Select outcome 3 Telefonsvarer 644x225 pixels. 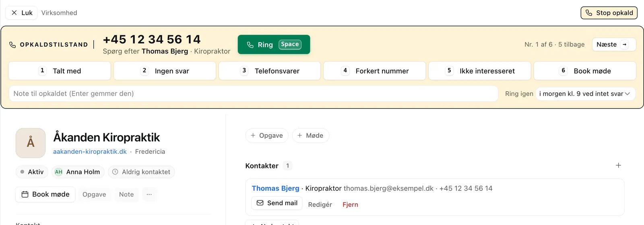point(270,71)
